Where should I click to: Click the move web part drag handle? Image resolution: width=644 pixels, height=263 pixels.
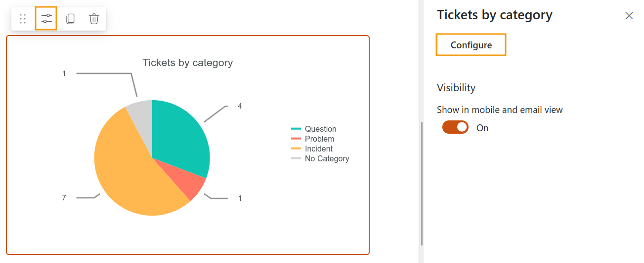click(23, 19)
